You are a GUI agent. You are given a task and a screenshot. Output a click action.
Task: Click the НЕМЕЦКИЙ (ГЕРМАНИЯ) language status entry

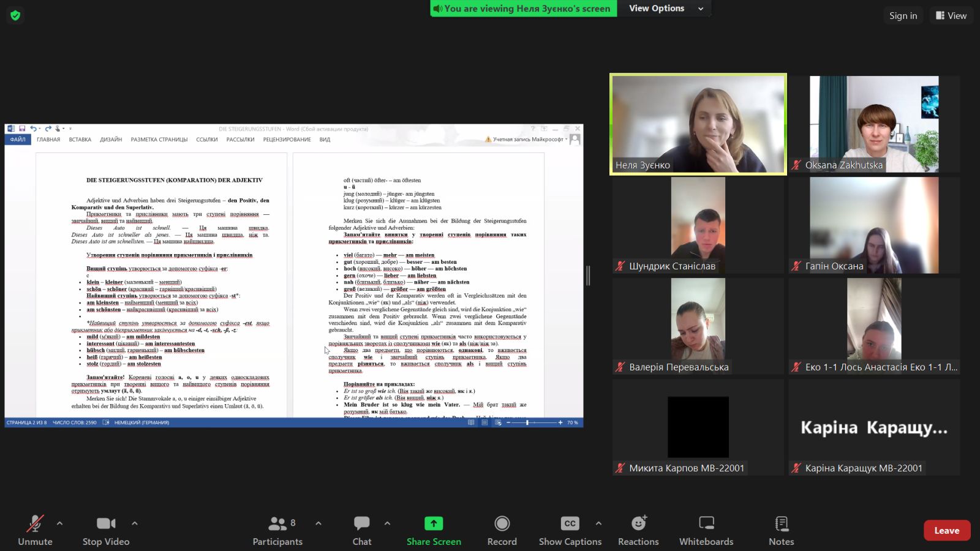141,422
